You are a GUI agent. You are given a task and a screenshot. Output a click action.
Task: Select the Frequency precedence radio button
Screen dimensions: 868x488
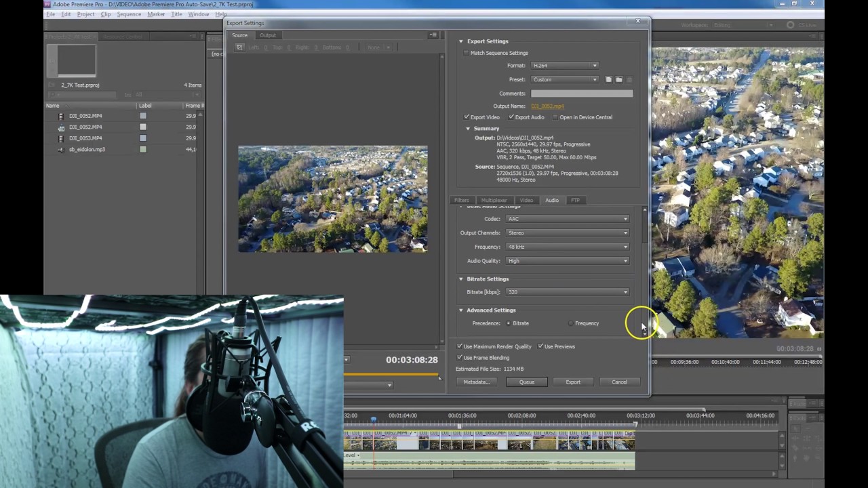point(571,323)
